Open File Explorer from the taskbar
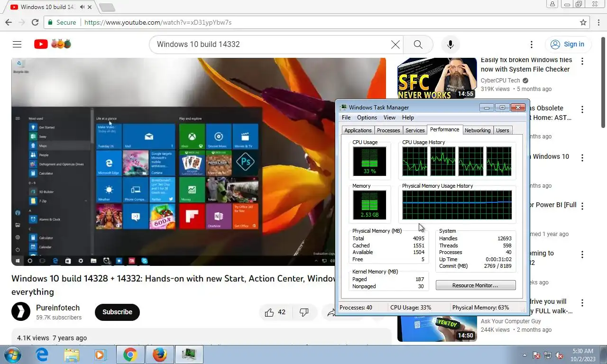607x364 pixels. 72,355
